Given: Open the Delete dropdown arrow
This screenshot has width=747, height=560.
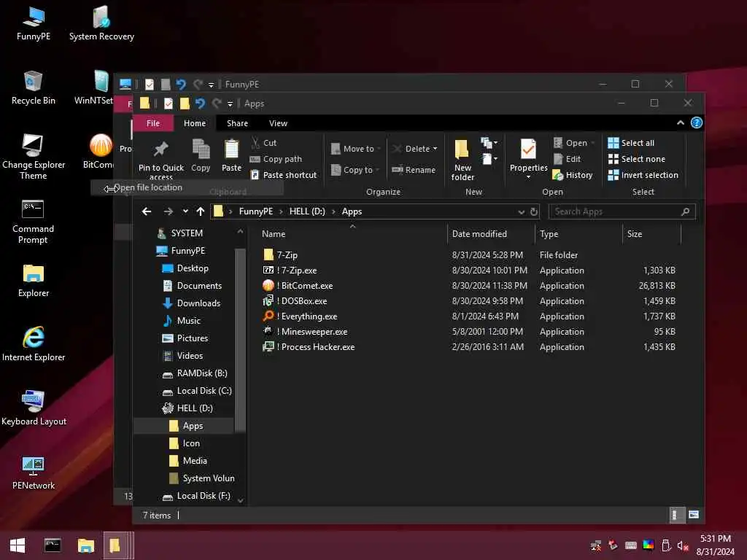Looking at the screenshot, I should pyautogui.click(x=435, y=149).
